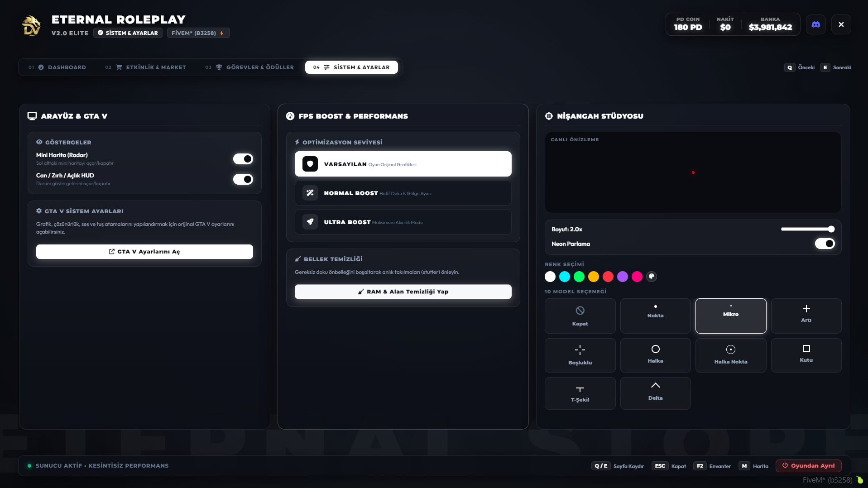Switch to the Dashboard tab
Viewport: 868px width, 488px height.
pyautogui.click(x=57, y=67)
